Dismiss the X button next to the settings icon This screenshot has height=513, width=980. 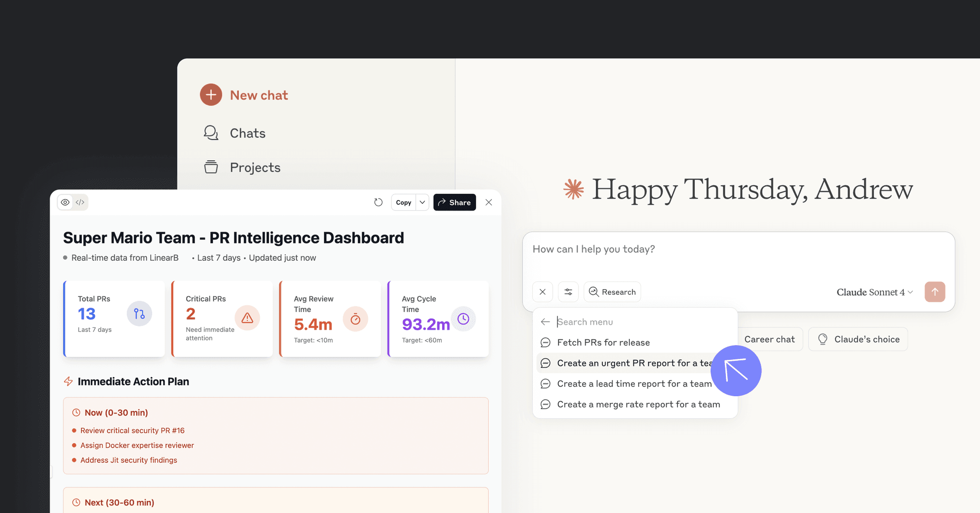[x=543, y=291]
